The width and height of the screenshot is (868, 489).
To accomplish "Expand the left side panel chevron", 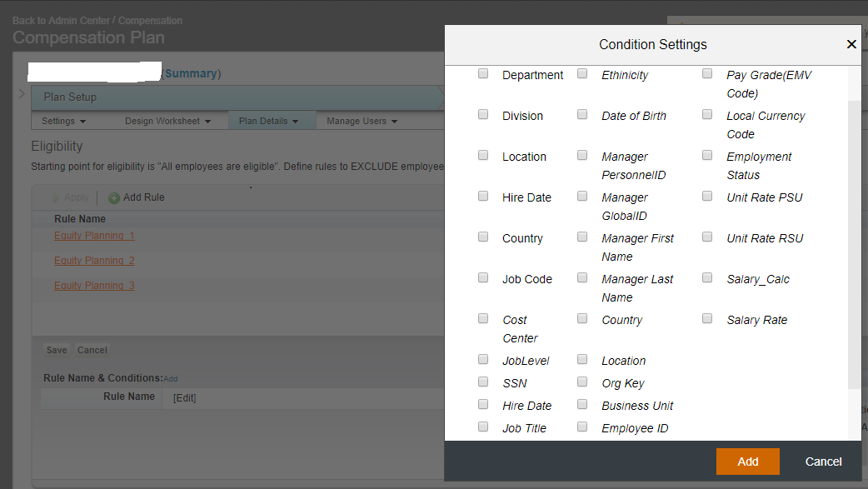I will point(22,94).
